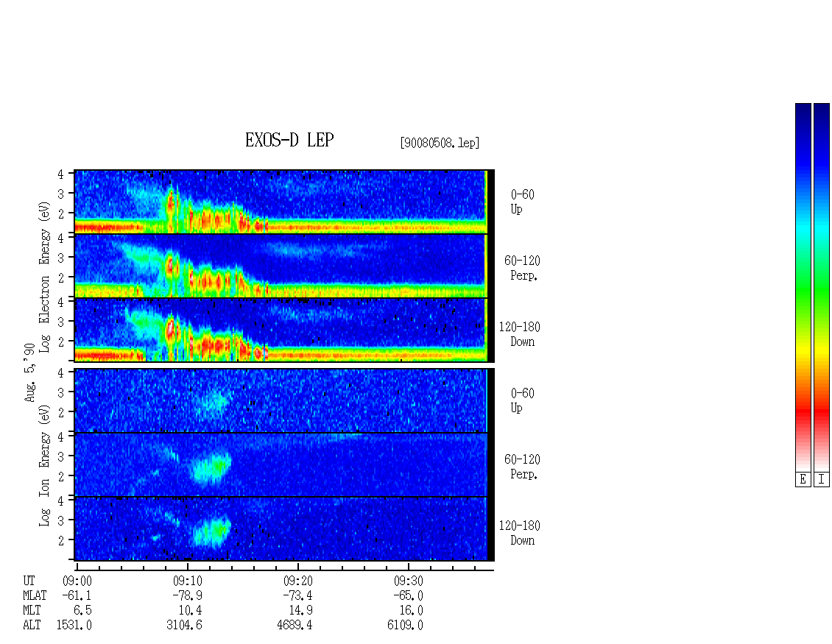The width and height of the screenshot is (832, 644).
Task: Click the ALT value 1531.0
Action: pyautogui.click(x=74, y=626)
